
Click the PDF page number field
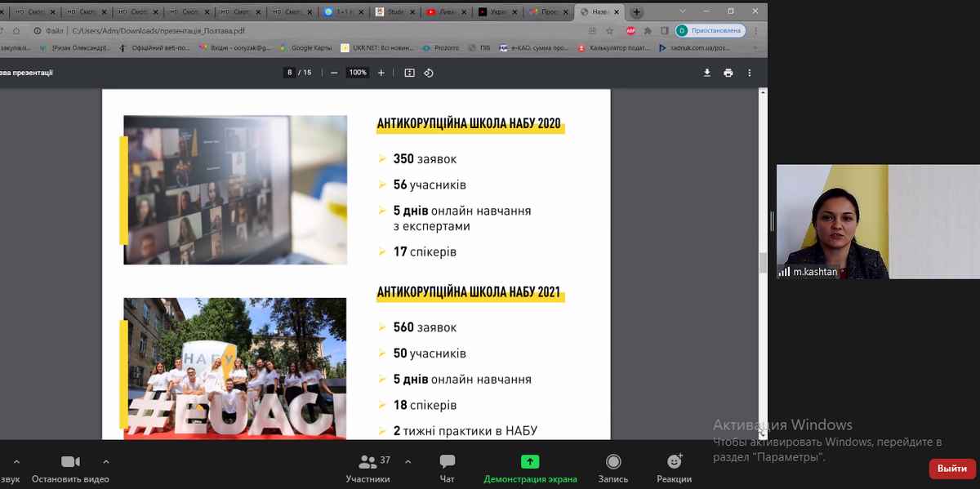(x=290, y=73)
